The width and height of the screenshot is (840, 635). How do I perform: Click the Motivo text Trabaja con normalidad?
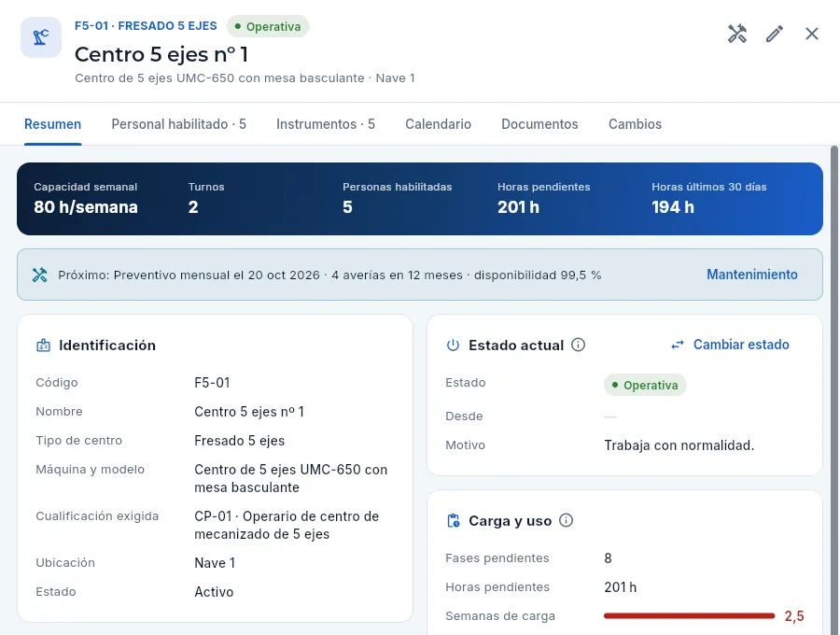point(679,445)
